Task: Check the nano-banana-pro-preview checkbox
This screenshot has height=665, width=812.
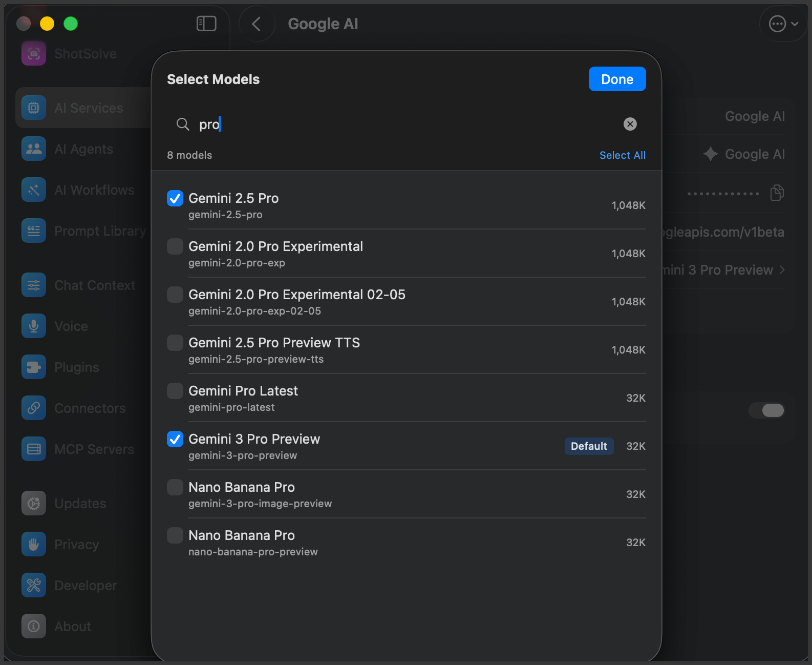Action: [x=175, y=535]
